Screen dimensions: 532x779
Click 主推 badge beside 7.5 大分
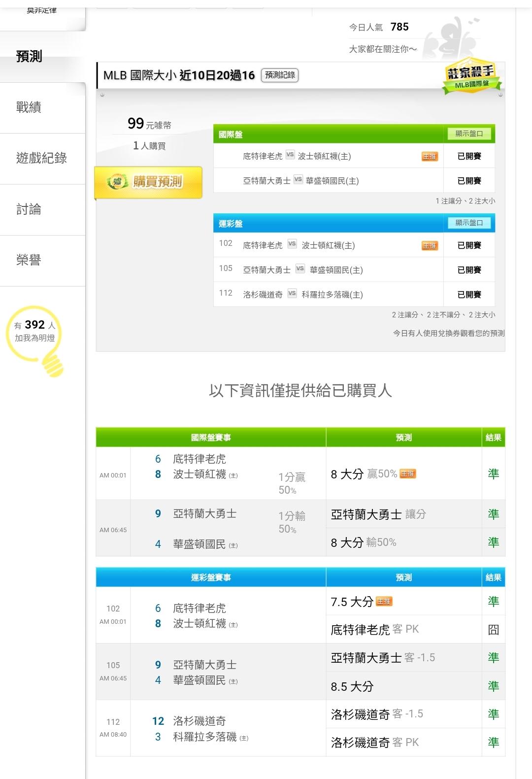(x=384, y=601)
